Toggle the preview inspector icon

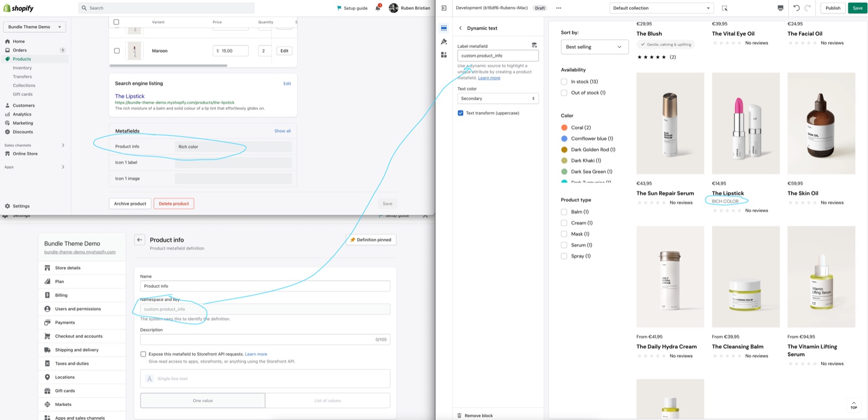(724, 8)
